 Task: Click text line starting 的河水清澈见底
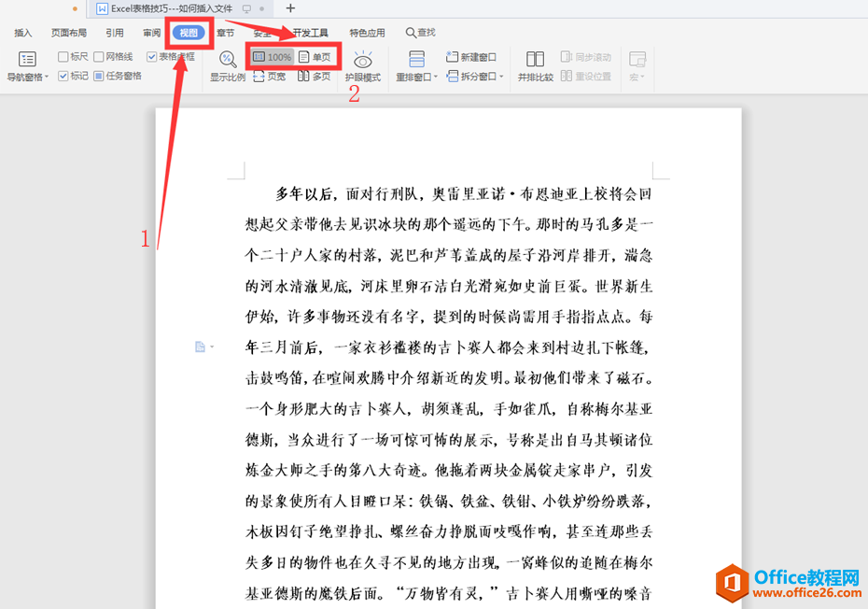click(449, 286)
